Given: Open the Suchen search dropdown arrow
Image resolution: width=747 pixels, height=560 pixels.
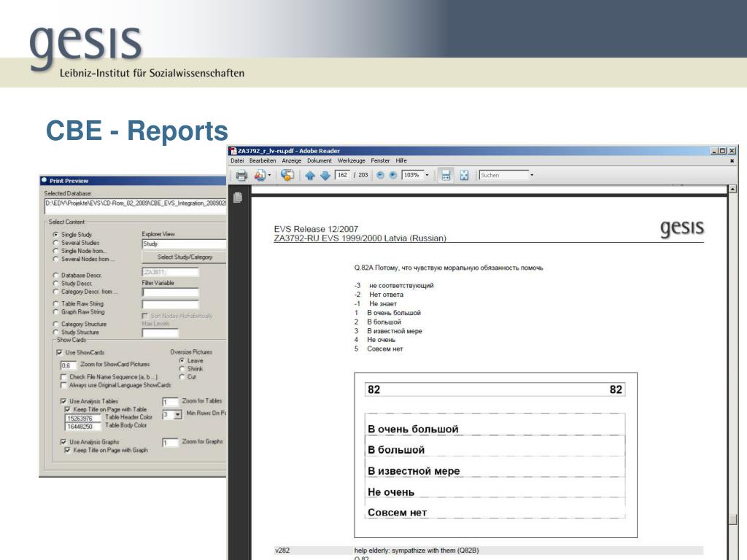Looking at the screenshot, I should [532, 175].
